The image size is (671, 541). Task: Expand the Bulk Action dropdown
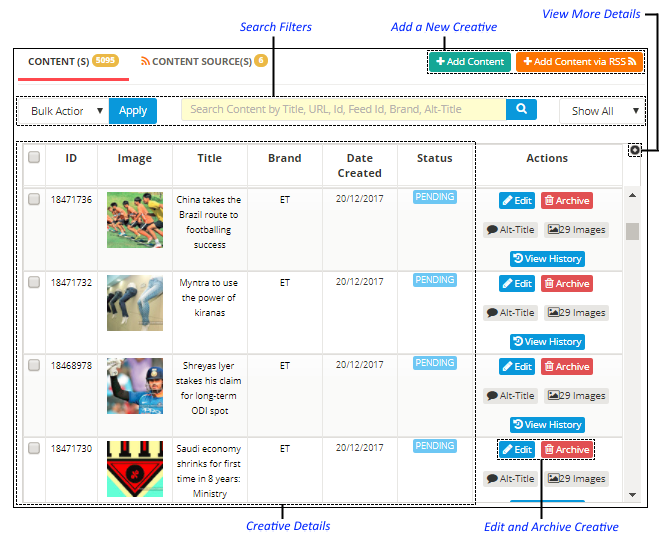click(x=62, y=111)
